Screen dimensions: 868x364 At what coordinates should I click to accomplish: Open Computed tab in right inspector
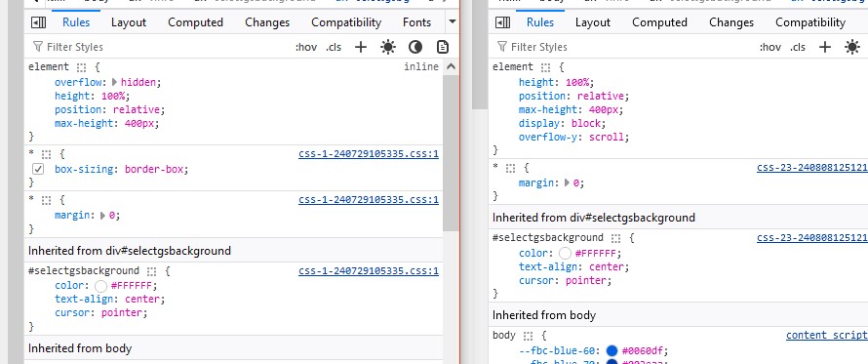660,22
